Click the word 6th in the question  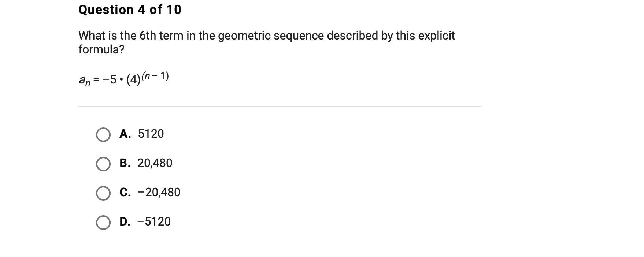pyautogui.click(x=148, y=36)
